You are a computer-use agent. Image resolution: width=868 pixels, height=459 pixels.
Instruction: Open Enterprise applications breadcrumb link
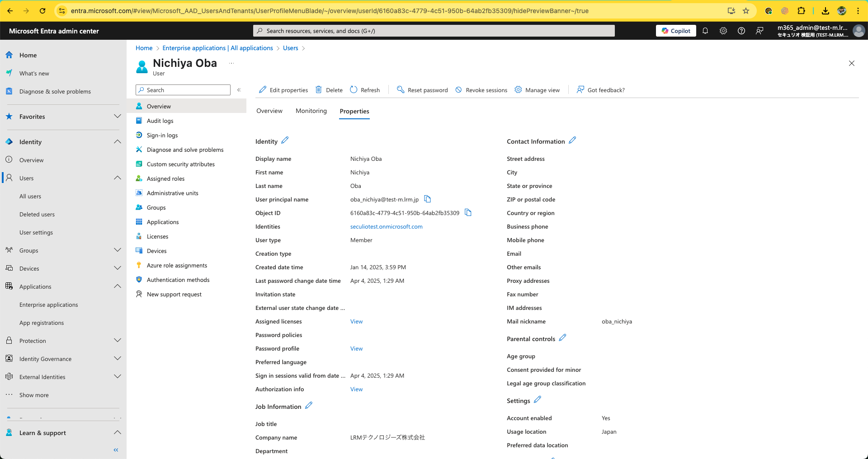point(218,48)
